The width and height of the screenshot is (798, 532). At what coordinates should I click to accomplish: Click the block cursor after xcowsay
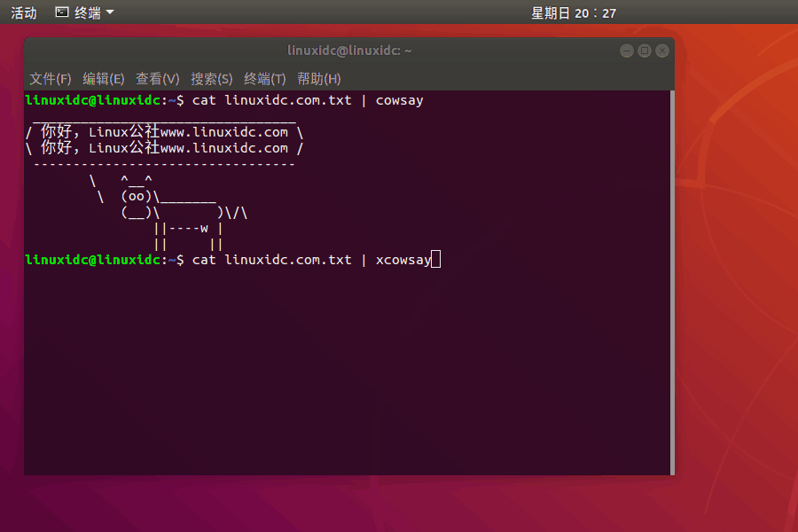click(x=435, y=259)
